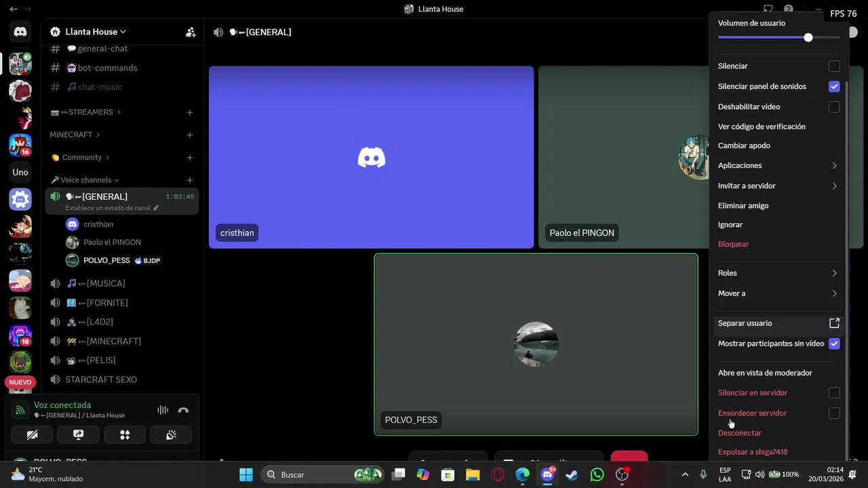Open the Llanta House server dropdown
Image resolution: width=868 pixels, height=488 pixels.
coord(95,32)
